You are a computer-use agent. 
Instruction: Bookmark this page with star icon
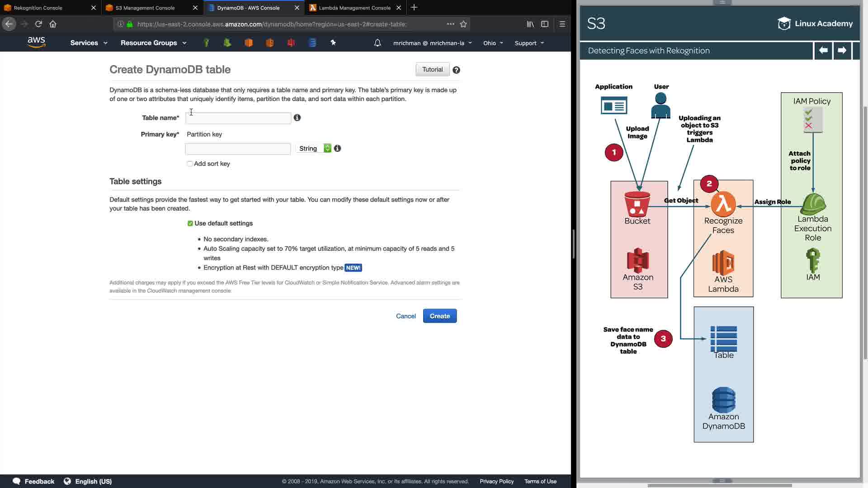click(x=463, y=24)
